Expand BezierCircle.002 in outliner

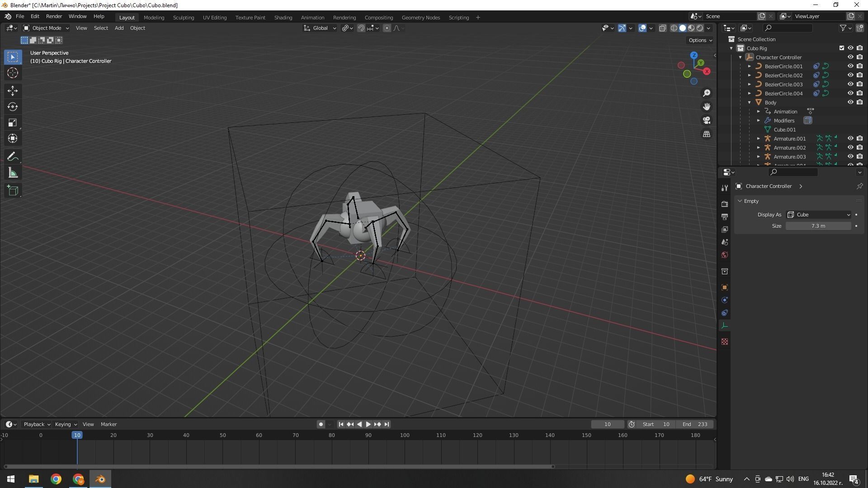750,75
